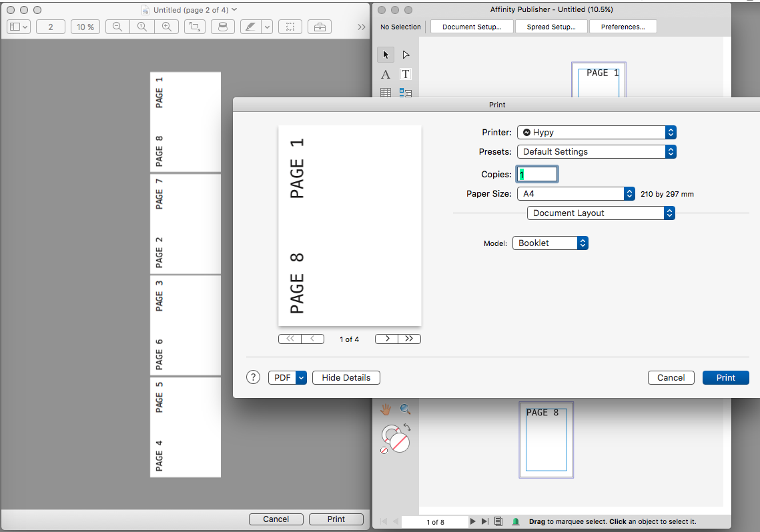
Task: Open the Presets menu showing Default Settings
Action: click(595, 151)
